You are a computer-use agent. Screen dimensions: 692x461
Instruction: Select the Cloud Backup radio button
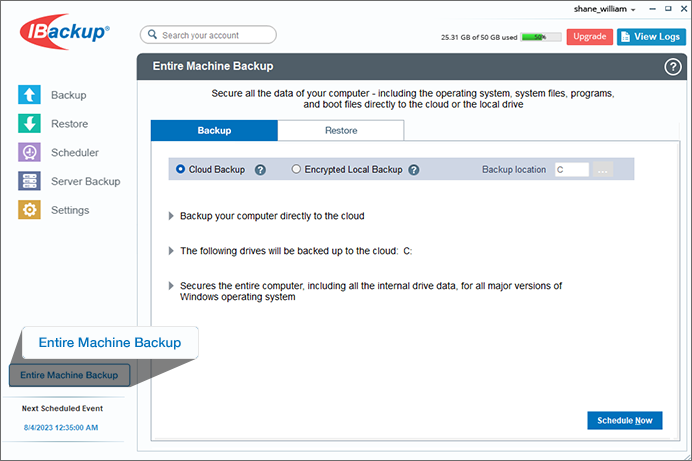pyautogui.click(x=180, y=169)
